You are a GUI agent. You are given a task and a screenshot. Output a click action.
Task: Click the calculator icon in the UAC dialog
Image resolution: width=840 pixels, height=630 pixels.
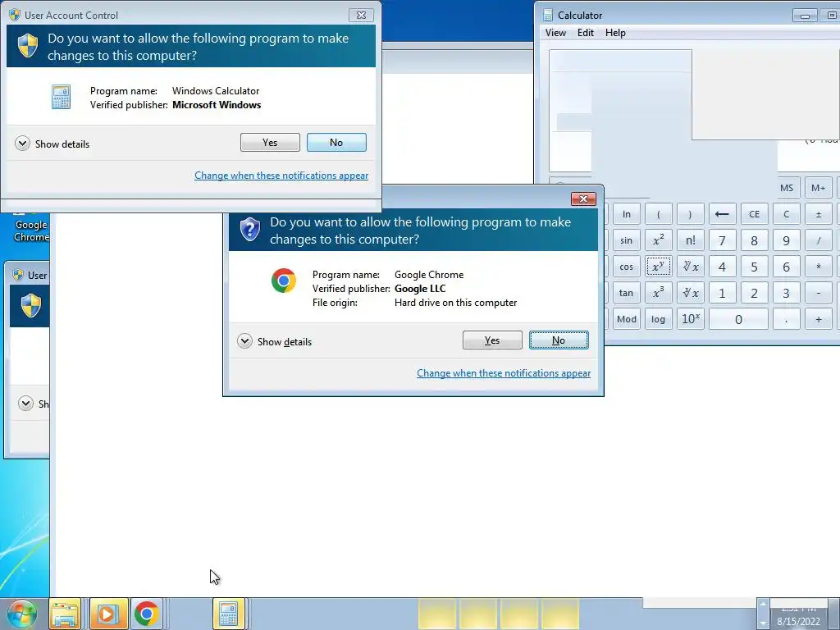tap(61, 97)
